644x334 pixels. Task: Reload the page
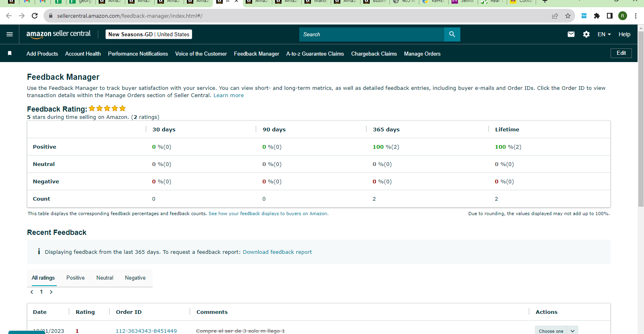tap(35, 16)
